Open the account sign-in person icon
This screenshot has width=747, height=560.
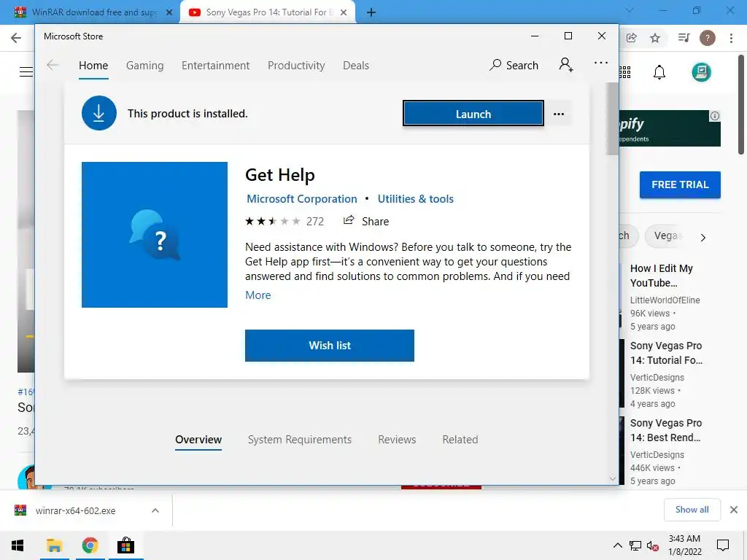566,65
